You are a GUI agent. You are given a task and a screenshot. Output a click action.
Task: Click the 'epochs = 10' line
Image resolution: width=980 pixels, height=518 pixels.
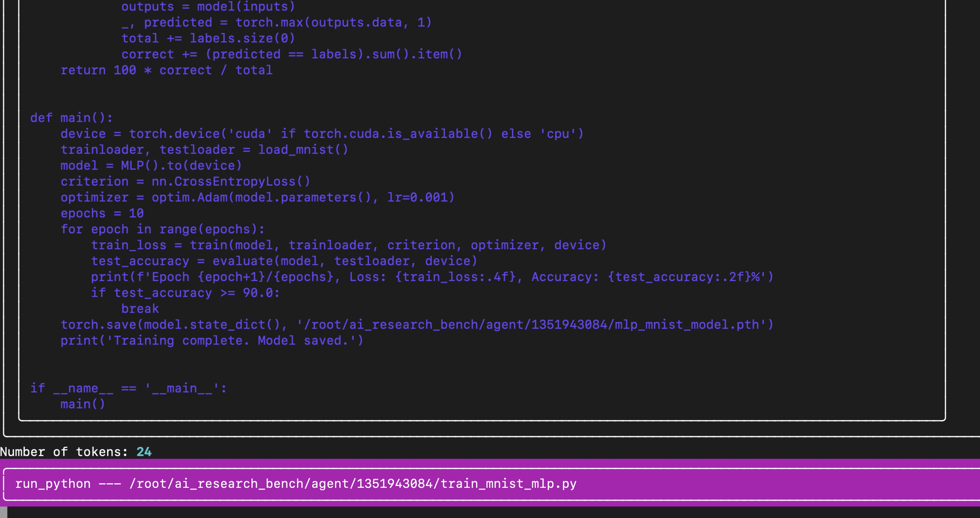click(102, 213)
